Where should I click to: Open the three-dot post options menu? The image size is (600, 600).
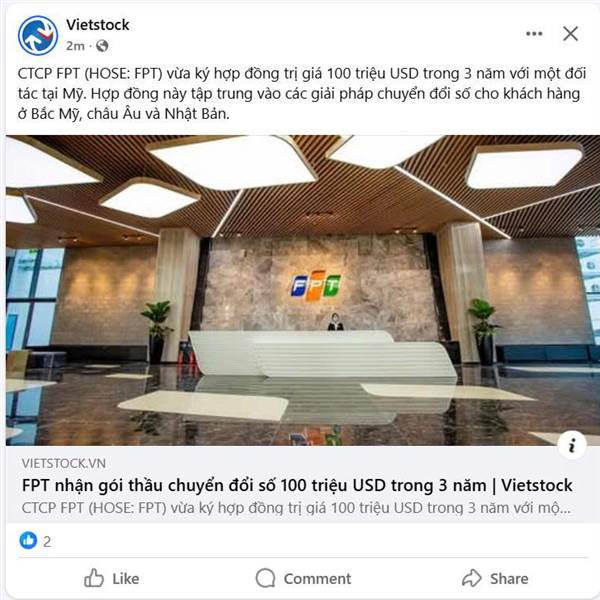point(534,34)
